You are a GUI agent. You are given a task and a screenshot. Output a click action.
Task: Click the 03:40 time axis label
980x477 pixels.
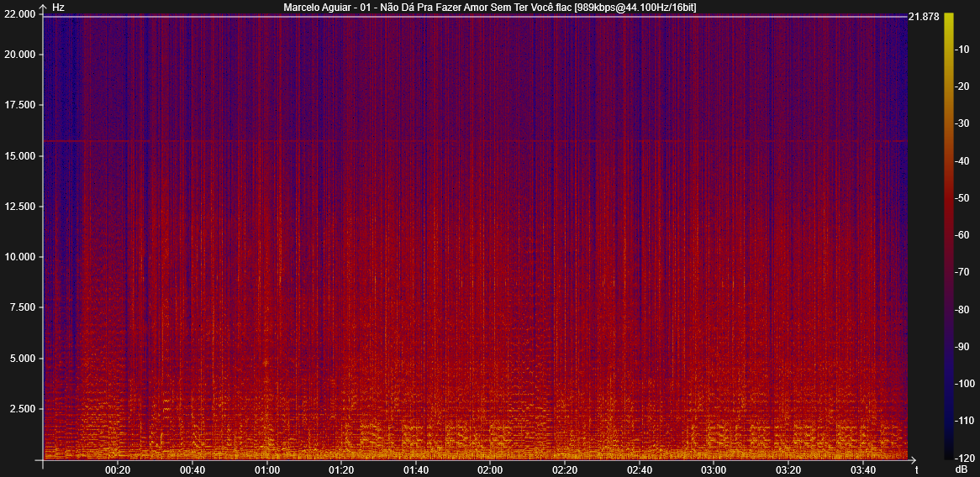pos(861,469)
